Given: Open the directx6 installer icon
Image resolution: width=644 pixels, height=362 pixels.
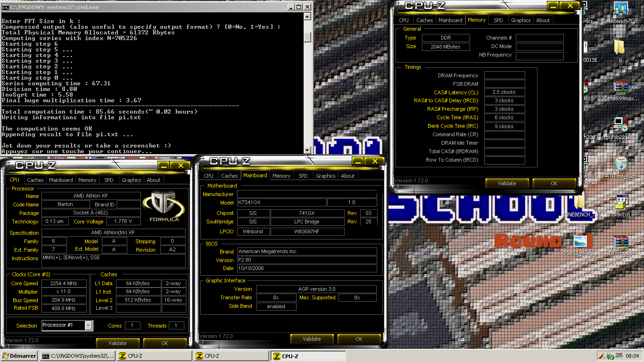Looking at the screenshot, I should 620,203.
